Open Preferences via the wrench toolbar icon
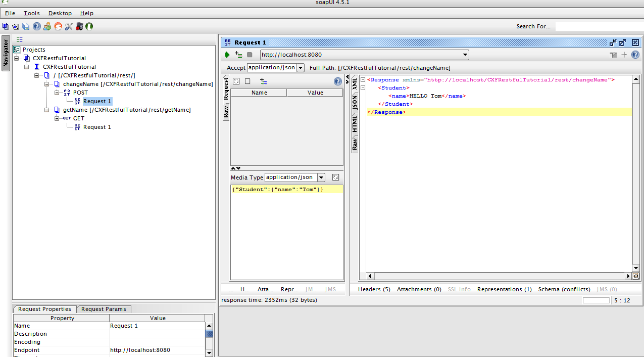The image size is (644, 357). [69, 26]
